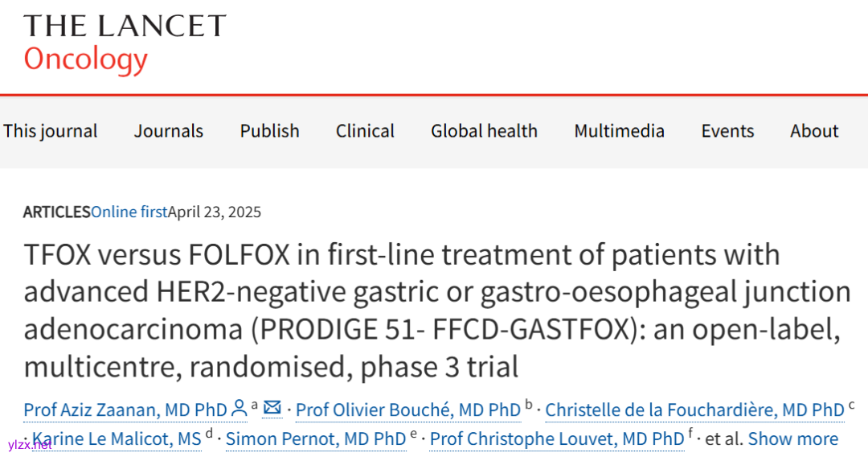Open author Karine Le Malicot's details
Image resolution: width=868 pixels, height=457 pixels.
(117, 439)
